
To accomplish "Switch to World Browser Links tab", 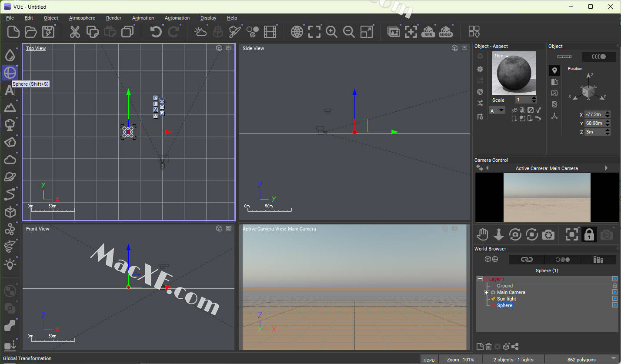I will (x=527, y=260).
